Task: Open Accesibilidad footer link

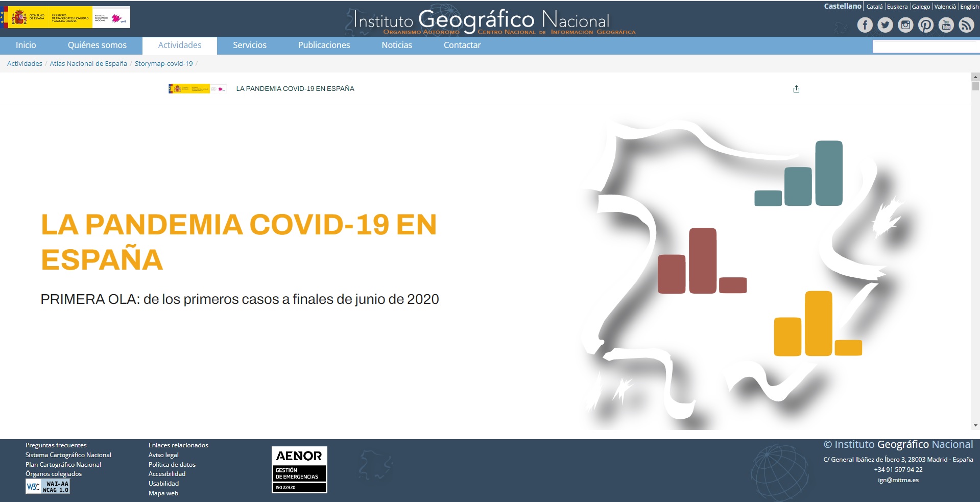Action: pyautogui.click(x=167, y=474)
